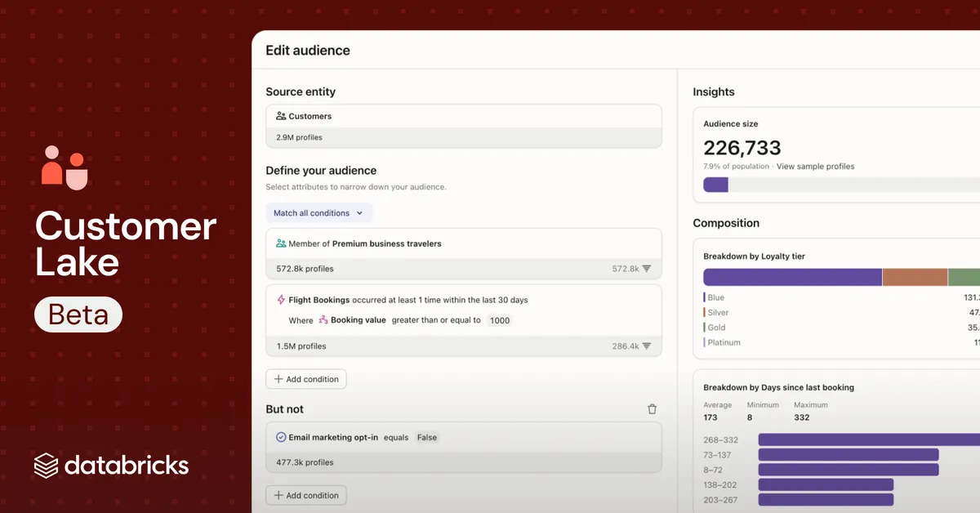Click filter icon next to 572.8k
The image size is (980, 513).
pyautogui.click(x=647, y=269)
